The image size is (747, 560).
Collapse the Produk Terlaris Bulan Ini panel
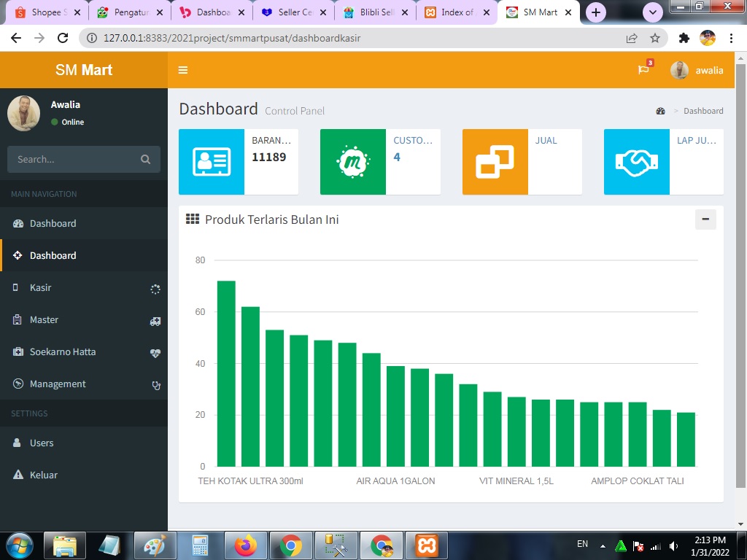pos(705,219)
